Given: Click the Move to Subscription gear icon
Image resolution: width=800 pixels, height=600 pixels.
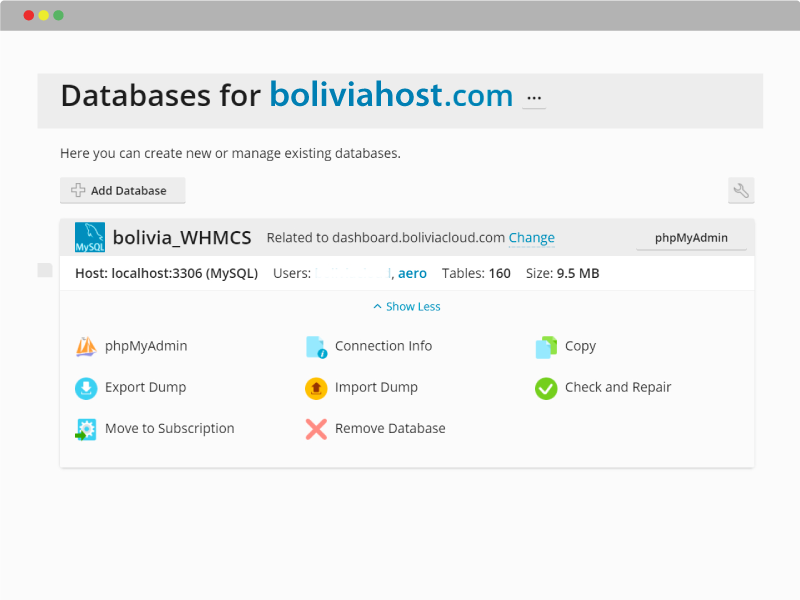Looking at the screenshot, I should pyautogui.click(x=86, y=430).
